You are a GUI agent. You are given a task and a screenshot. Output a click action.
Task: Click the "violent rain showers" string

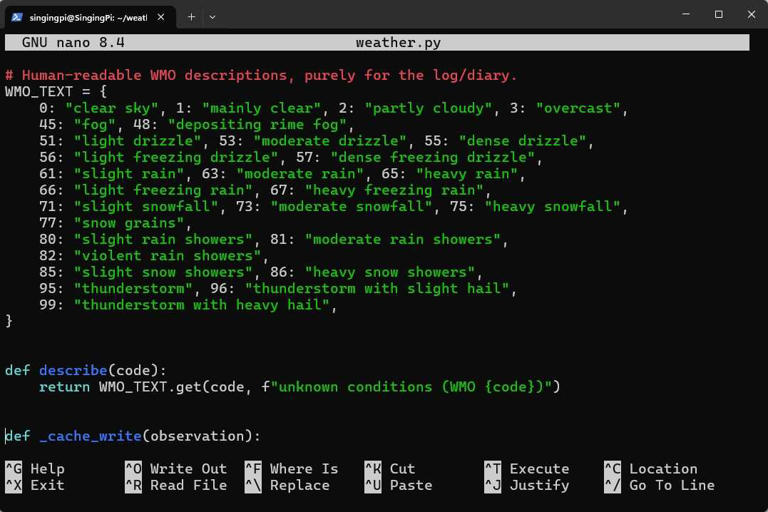pyautogui.click(x=167, y=256)
